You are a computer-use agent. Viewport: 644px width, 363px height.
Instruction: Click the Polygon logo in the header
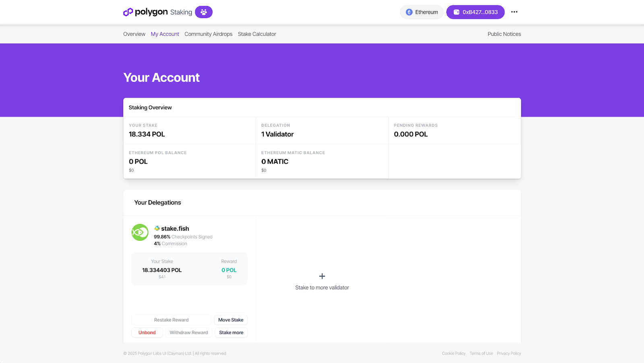145,12
